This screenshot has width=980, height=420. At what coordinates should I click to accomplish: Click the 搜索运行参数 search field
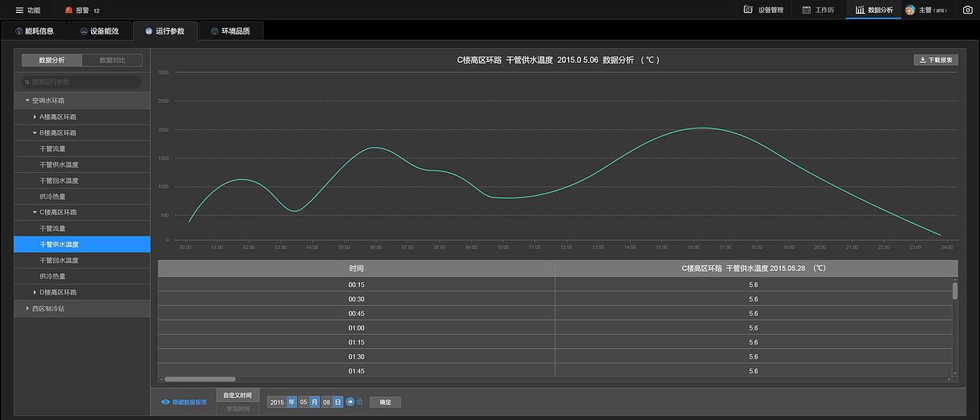[x=82, y=82]
